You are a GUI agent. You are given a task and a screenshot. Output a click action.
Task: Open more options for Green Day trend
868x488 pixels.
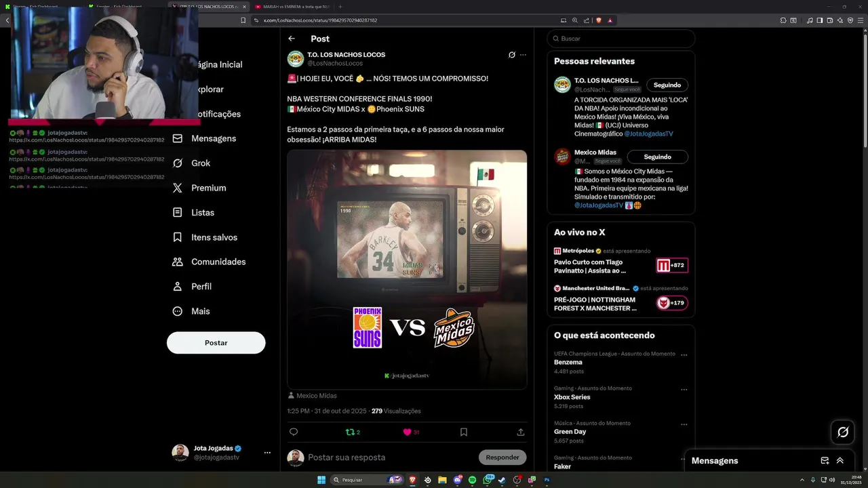[x=684, y=424]
